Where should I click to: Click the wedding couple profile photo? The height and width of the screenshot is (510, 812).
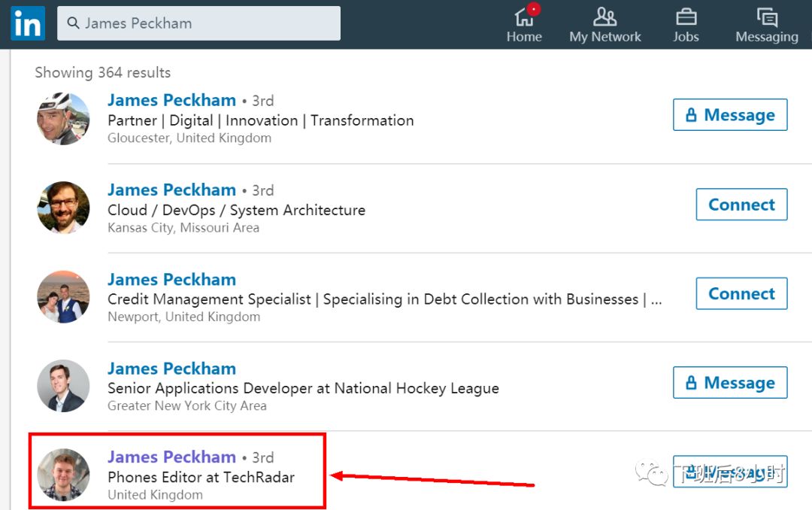coord(63,297)
